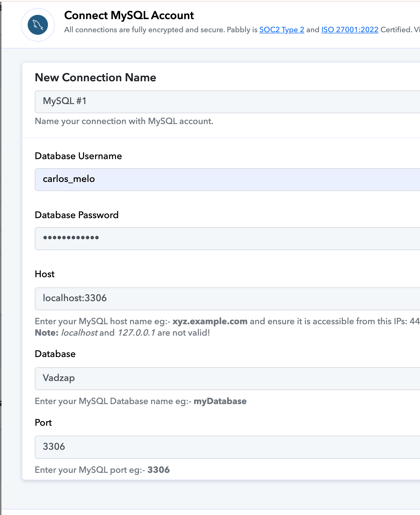420x515 pixels.
Task: Click the 'xyz.example.com' host example text
Action: point(210,321)
